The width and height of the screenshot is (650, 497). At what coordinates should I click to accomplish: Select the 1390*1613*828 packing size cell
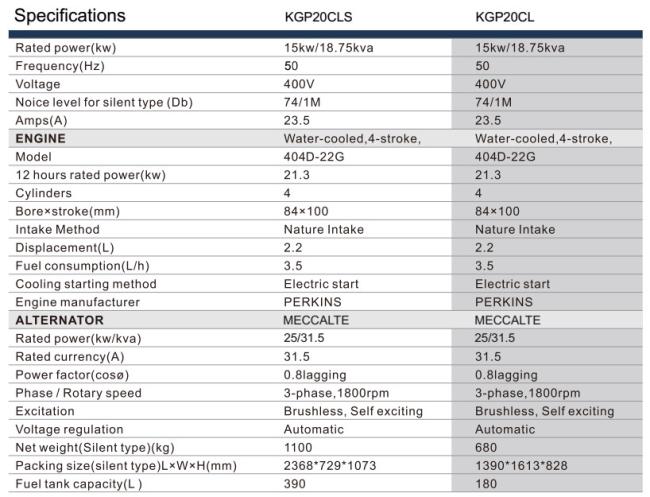point(521,465)
